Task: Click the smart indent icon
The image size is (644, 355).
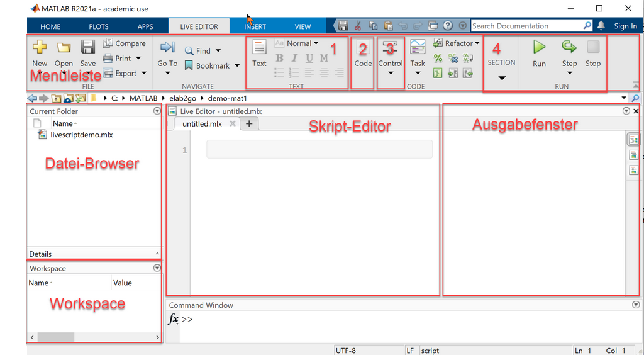Action: 438,73
